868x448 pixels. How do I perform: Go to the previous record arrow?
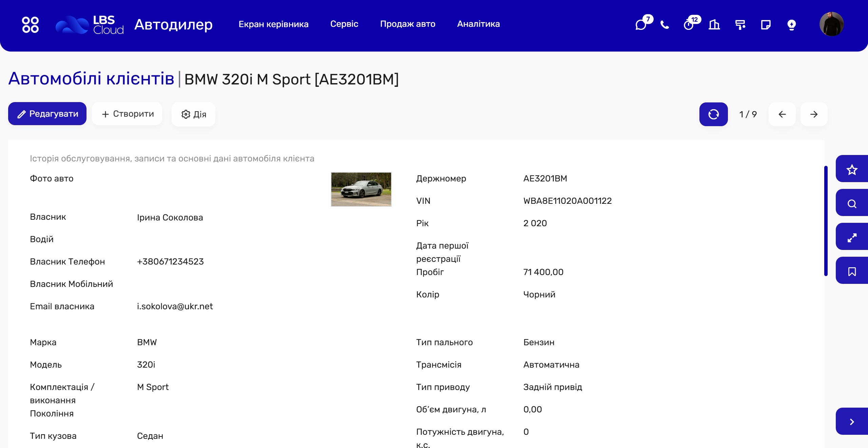pos(782,114)
